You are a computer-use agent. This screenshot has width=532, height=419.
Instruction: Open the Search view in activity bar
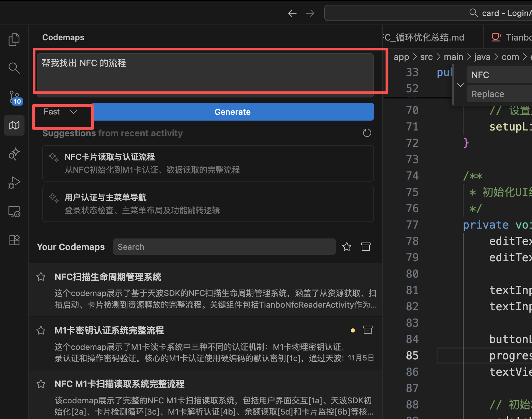click(14, 68)
